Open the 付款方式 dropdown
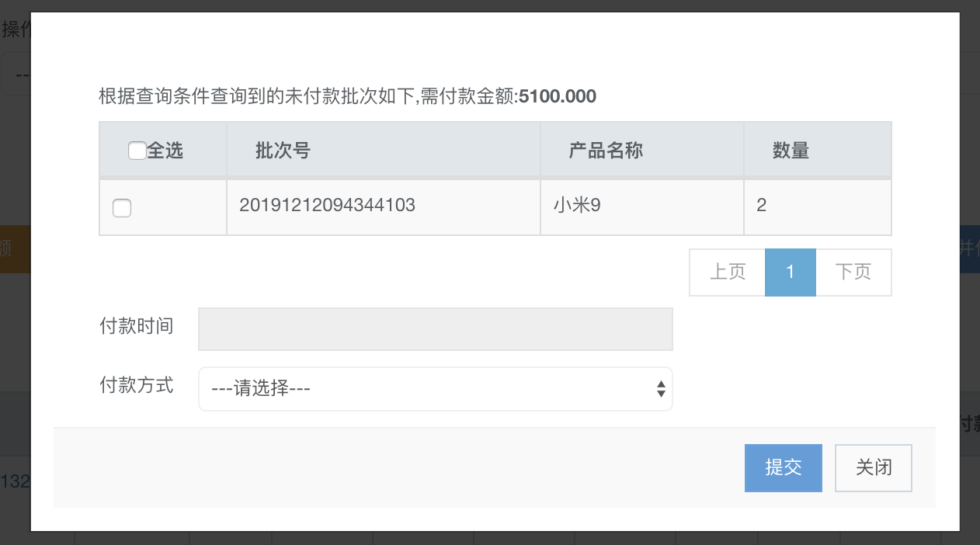 (x=435, y=388)
